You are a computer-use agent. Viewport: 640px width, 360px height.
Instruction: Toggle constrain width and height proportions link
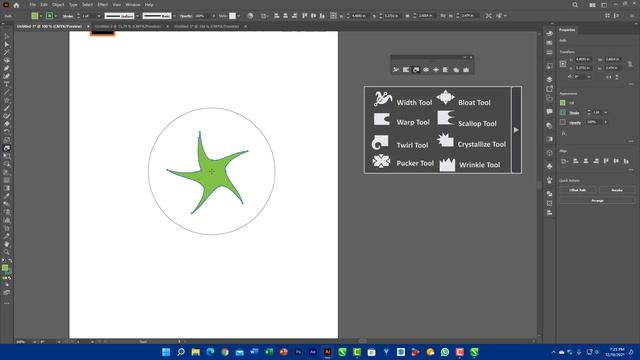point(630,64)
